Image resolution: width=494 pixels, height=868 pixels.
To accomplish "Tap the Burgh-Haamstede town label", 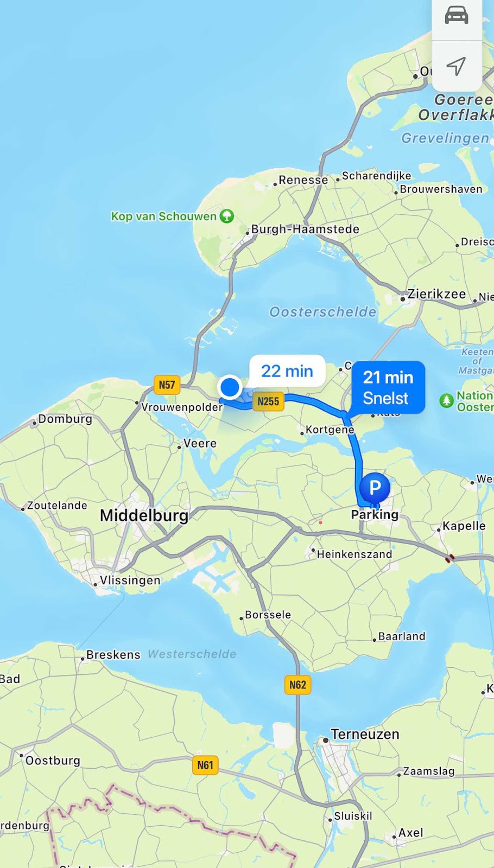I will 305,229.
